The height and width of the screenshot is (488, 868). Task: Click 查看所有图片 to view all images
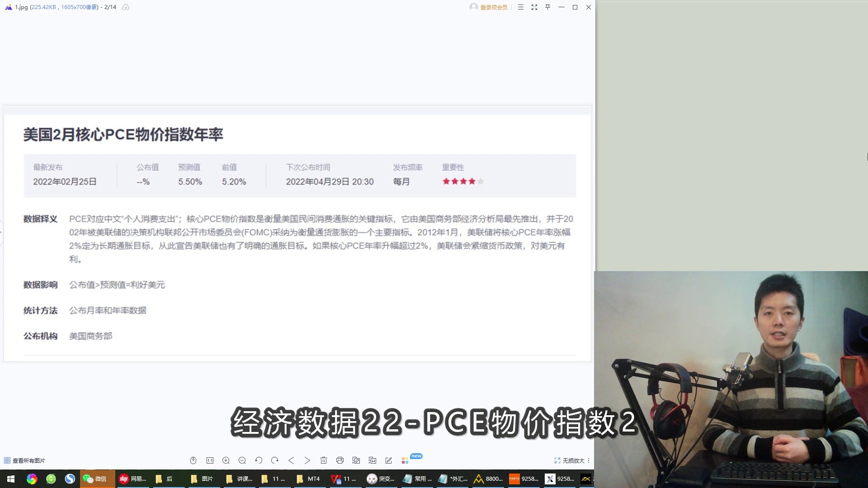(25, 460)
